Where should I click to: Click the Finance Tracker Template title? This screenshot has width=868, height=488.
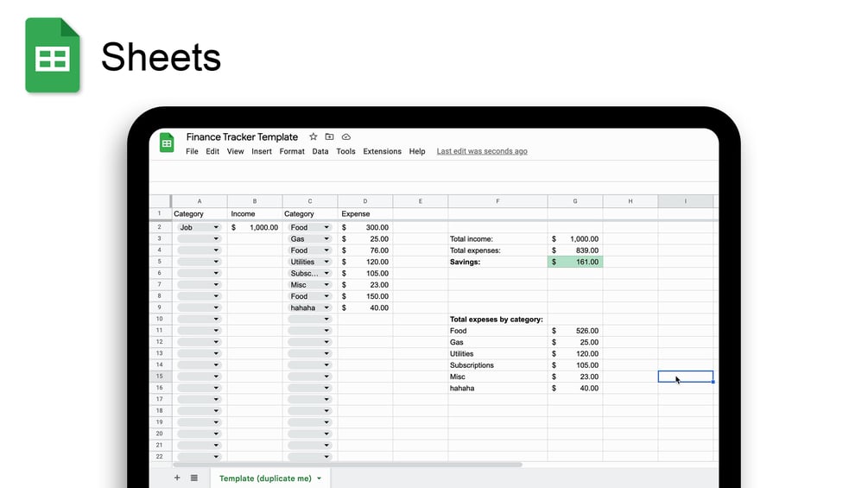click(x=242, y=136)
